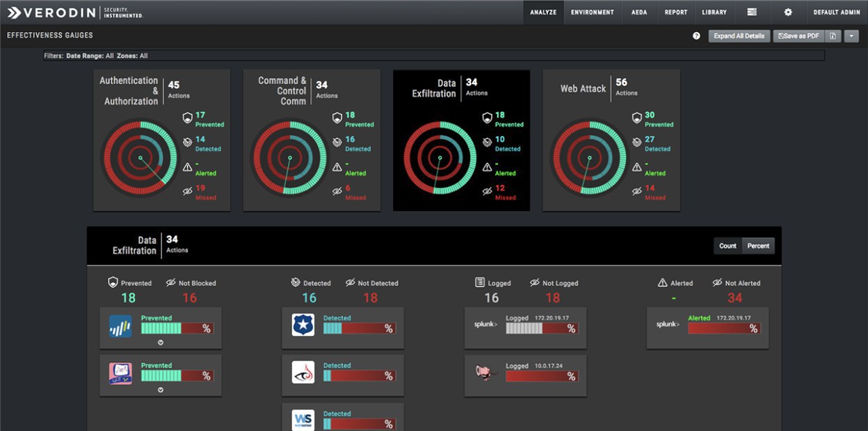
Task: Click Save as PDF button
Action: pyautogui.click(x=798, y=36)
